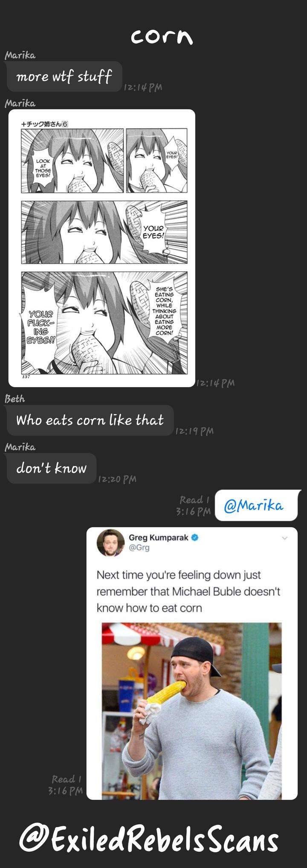Click the 'corn' title at top

[162, 37]
